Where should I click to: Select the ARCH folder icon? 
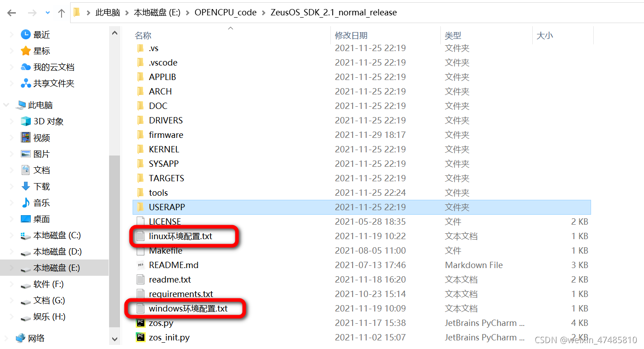[x=140, y=91]
